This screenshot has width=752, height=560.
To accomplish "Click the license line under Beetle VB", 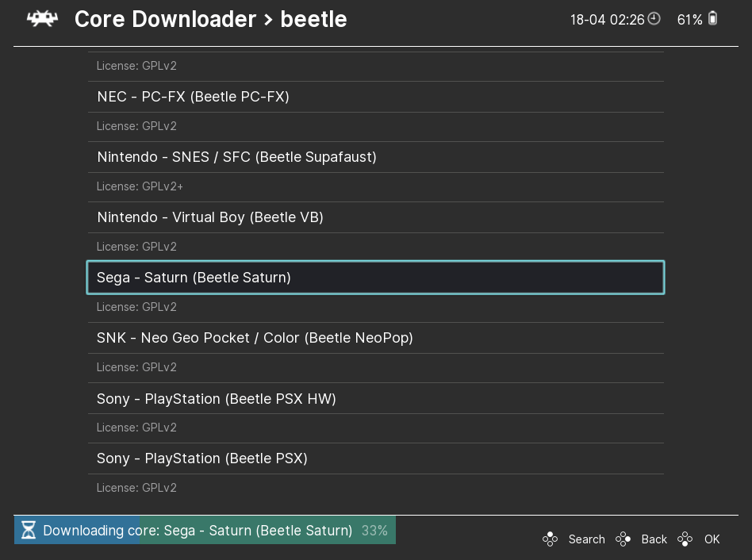I will [136, 247].
